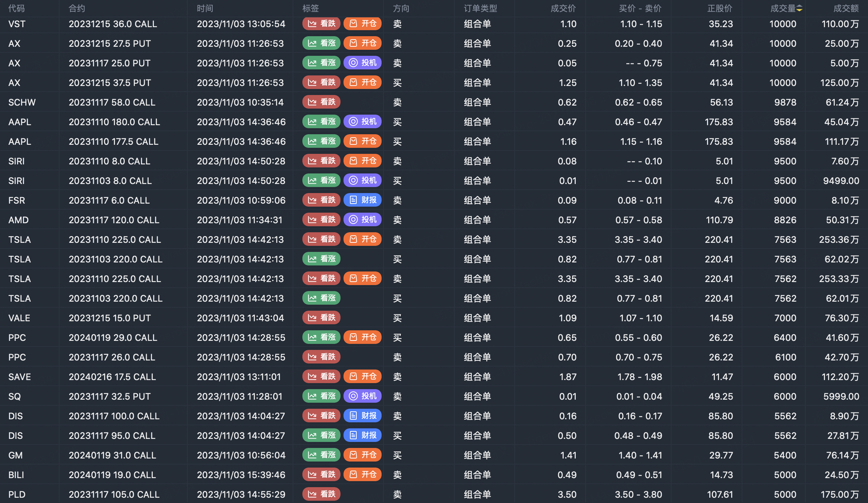Image resolution: width=868 pixels, height=503 pixels.
Task: Click the 投机 tag in the SQ row
Action: 362,396
